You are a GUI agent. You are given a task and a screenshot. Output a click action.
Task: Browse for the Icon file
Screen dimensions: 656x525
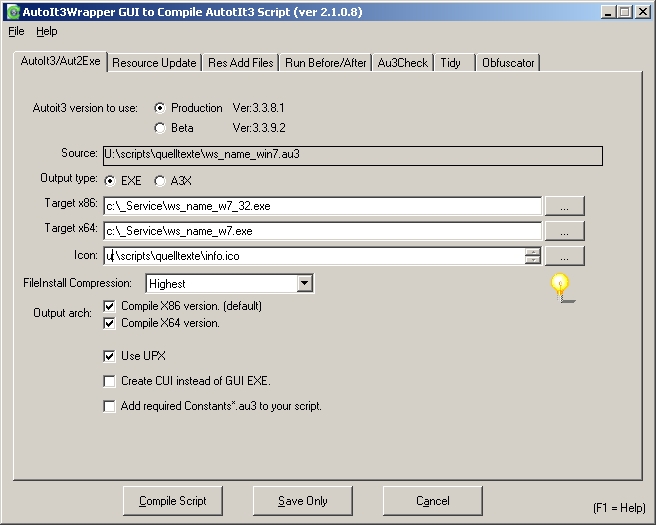pos(565,256)
